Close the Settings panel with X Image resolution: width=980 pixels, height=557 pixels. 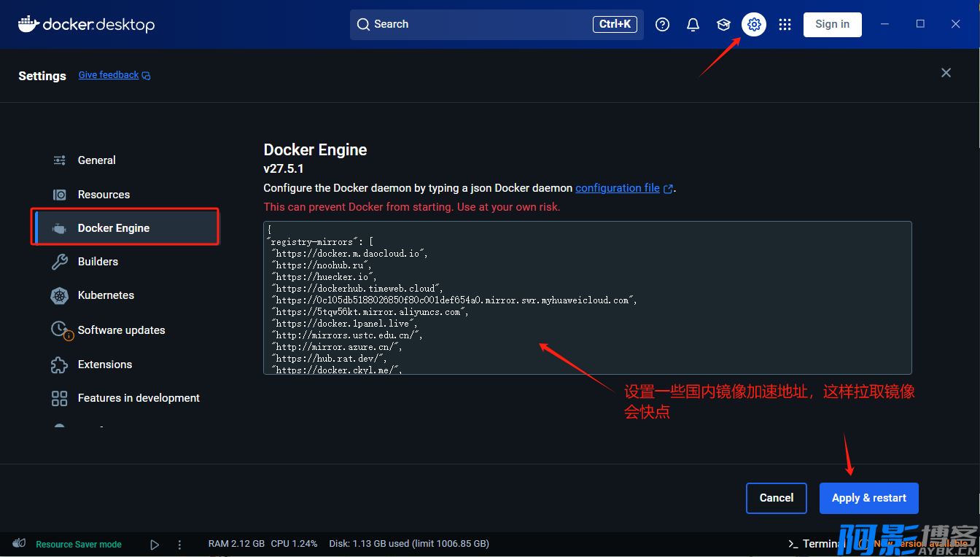tap(946, 73)
